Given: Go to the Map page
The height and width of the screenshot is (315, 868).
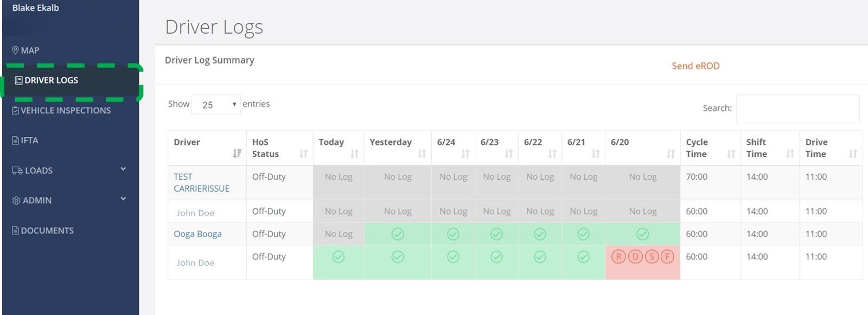Looking at the screenshot, I should [x=30, y=51].
